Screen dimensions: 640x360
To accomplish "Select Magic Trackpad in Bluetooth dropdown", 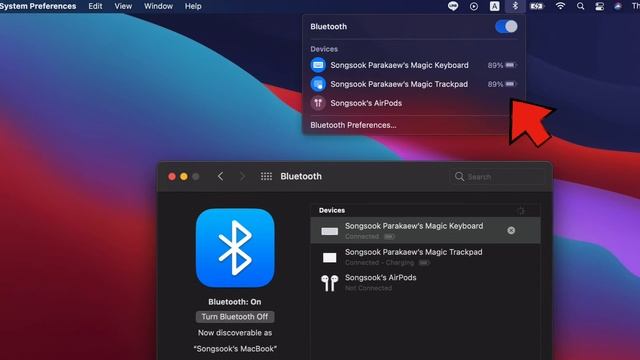I will 413,84.
